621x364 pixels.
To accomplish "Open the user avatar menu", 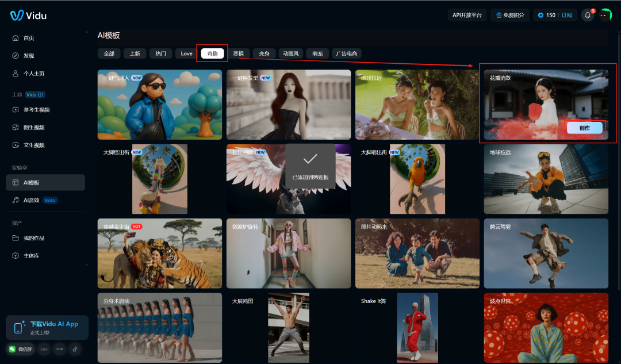I will pos(605,15).
